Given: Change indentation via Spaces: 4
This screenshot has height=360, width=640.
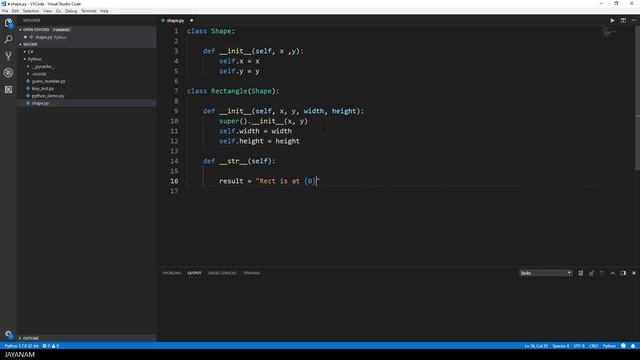Looking at the screenshot, I should (560, 346).
